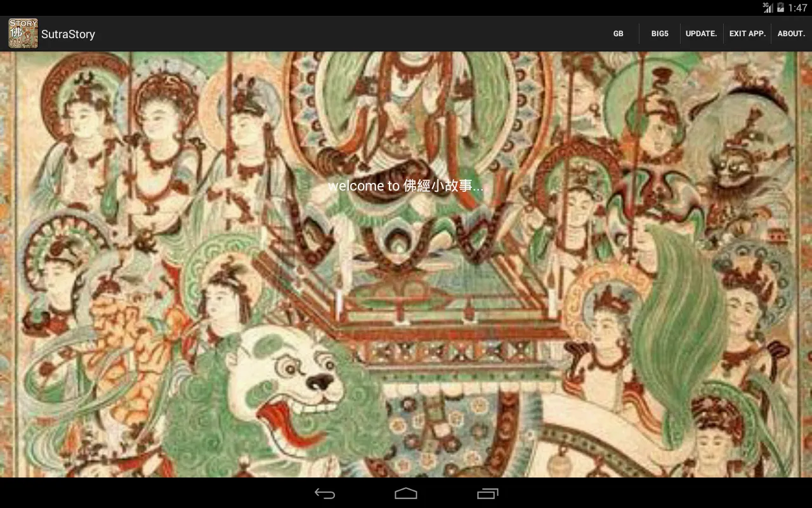Switch to BIG5 encoding

[660, 34]
